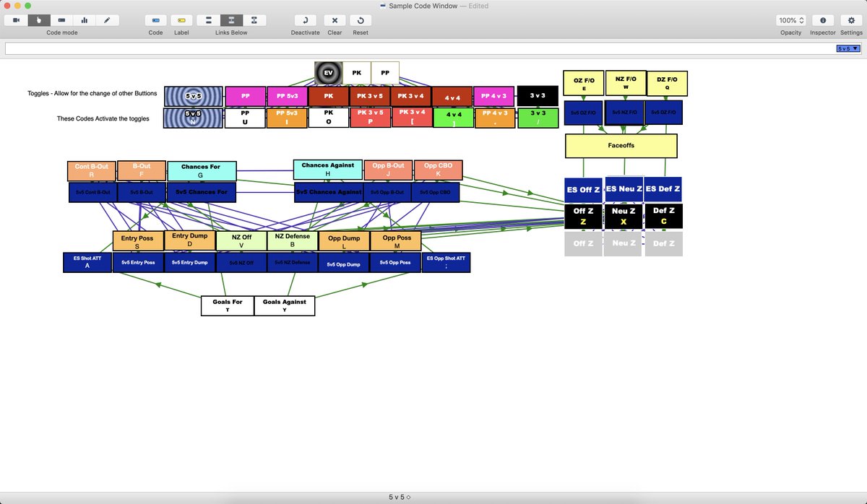The width and height of the screenshot is (867, 504).
Task: Add a new Label button via toolbar
Action: tap(181, 20)
